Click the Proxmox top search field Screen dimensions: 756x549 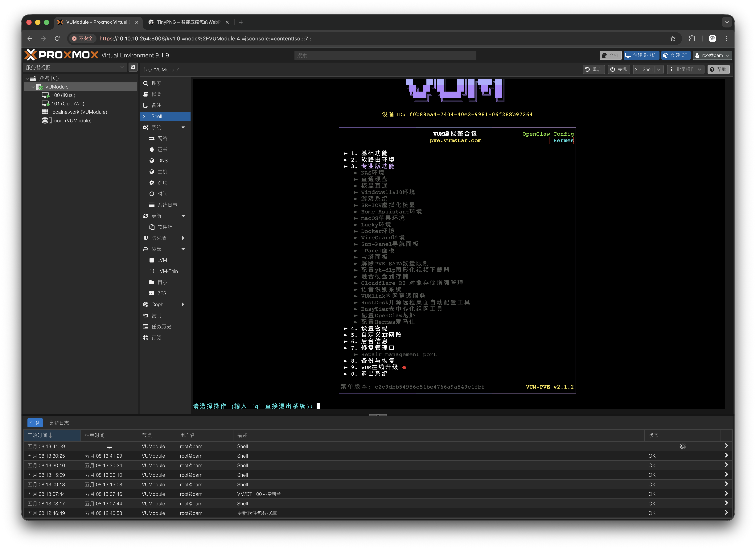pyautogui.click(x=385, y=55)
